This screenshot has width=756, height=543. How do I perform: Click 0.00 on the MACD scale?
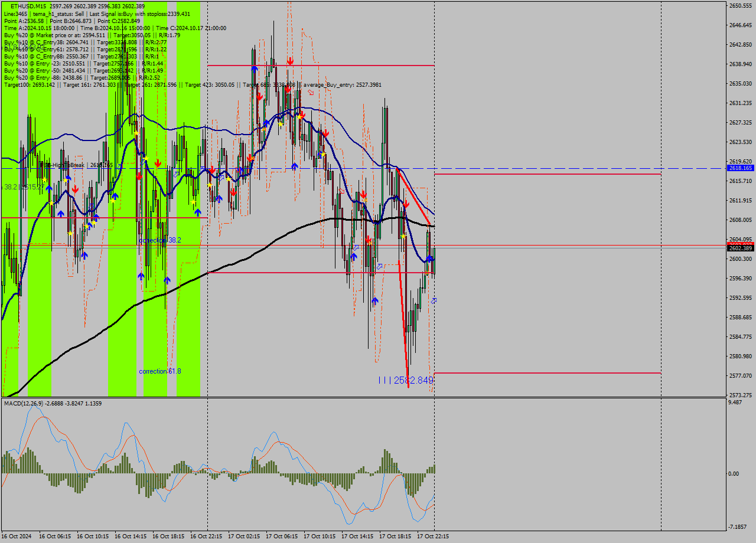(734, 473)
